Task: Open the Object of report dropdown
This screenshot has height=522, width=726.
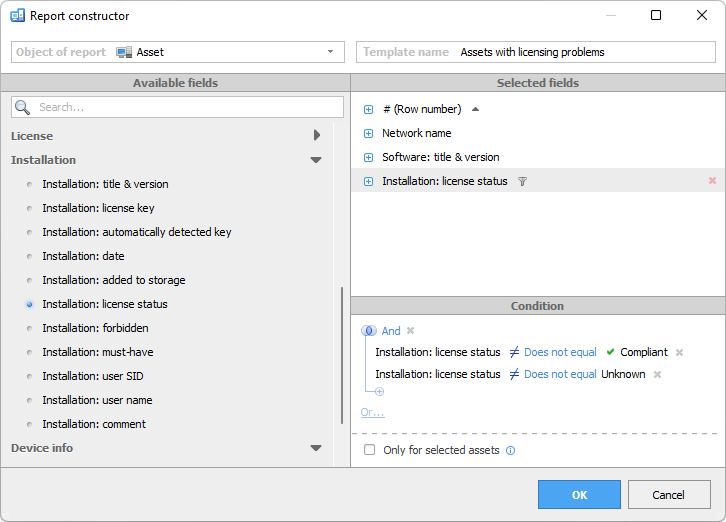Action: point(330,52)
